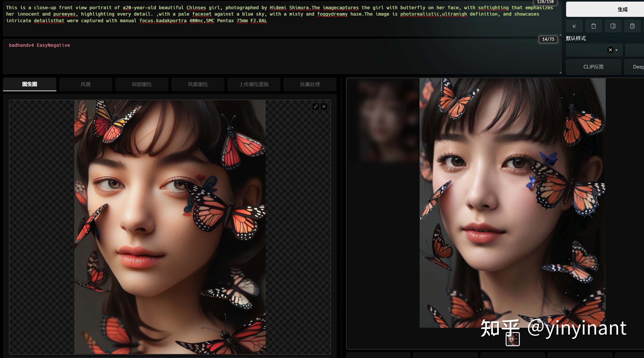Click the clipboard icon to apply styles
Viewport: 644px width, 358px height.
(x=632, y=26)
